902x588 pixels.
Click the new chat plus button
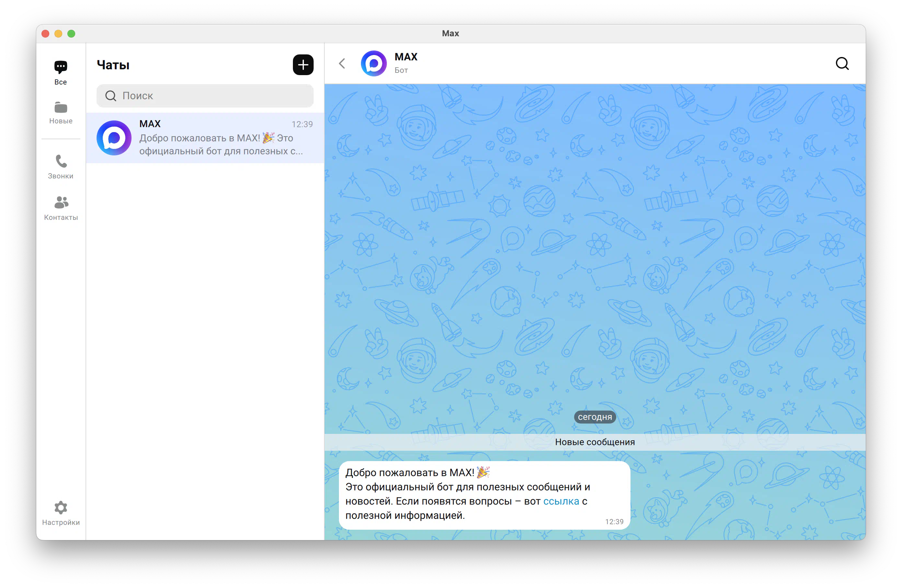(x=303, y=65)
